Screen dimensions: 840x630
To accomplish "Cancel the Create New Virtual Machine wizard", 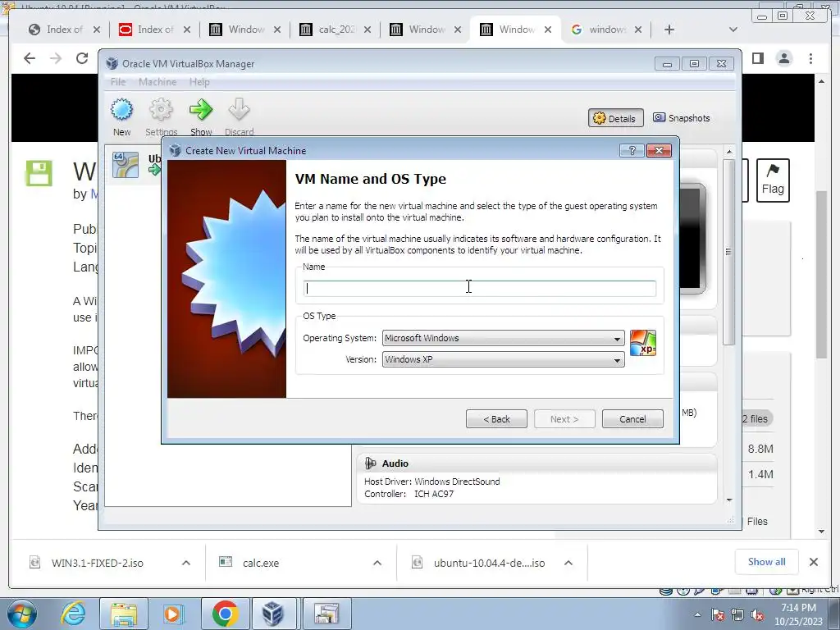I will click(632, 419).
